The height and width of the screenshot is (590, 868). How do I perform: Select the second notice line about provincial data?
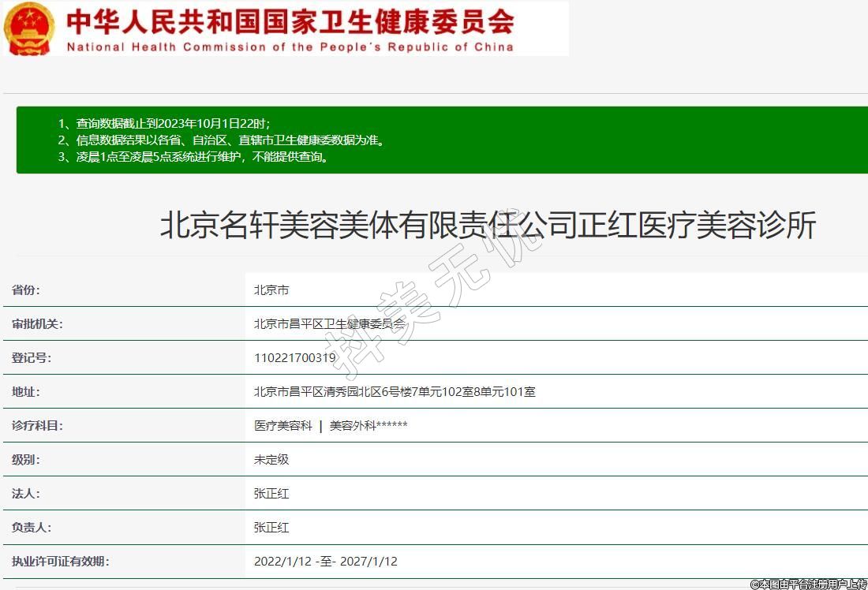tap(221, 140)
